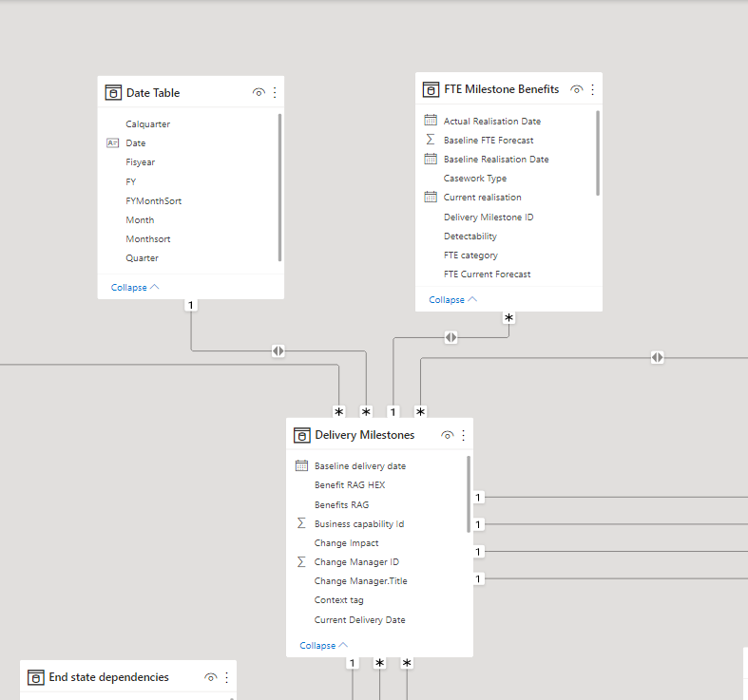Click the bidirectional filter icon on the Date Table relationship
This screenshot has width=748, height=700.
tap(278, 351)
